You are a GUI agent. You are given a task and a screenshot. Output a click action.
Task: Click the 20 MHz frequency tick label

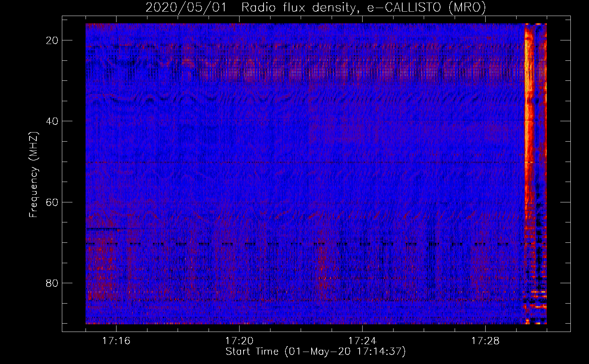pyautogui.click(x=52, y=40)
